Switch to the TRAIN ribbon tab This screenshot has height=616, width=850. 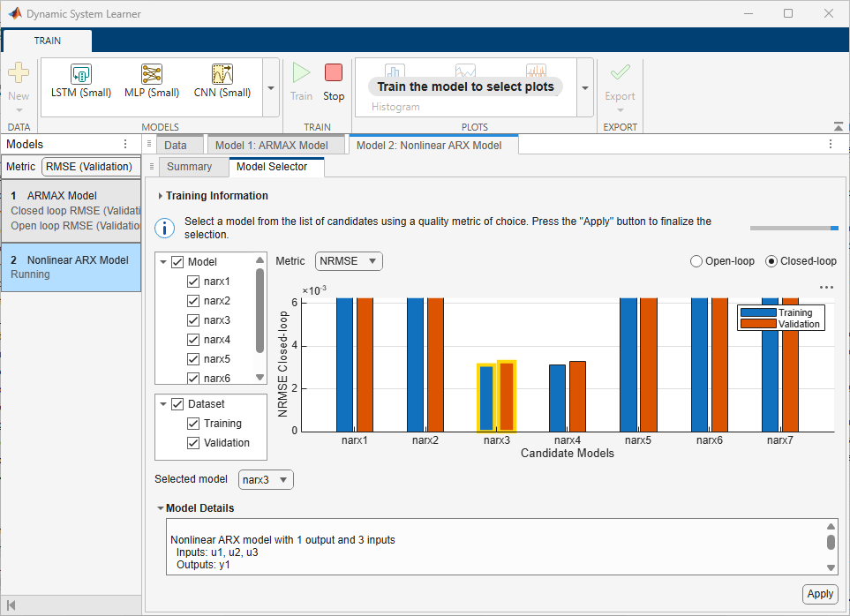(x=48, y=41)
